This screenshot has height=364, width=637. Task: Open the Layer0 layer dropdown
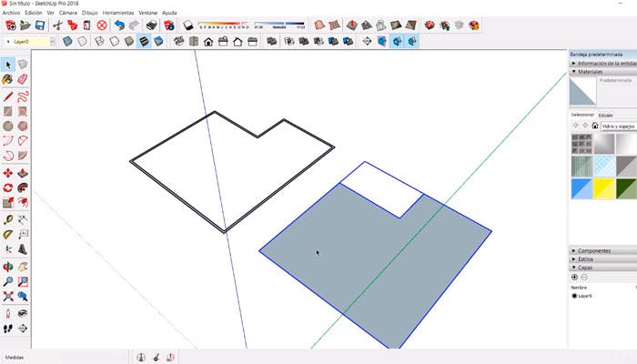pos(53,42)
